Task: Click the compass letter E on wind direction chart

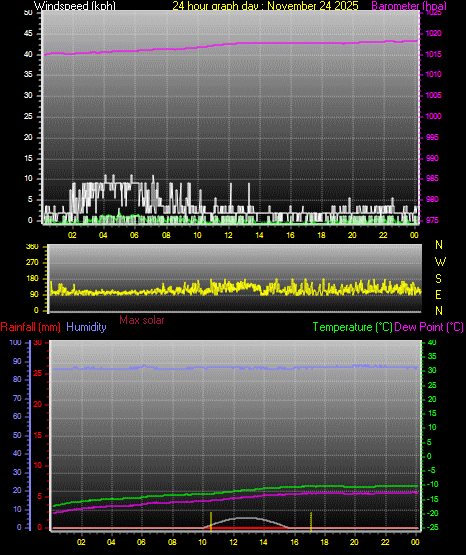Action: click(x=438, y=294)
